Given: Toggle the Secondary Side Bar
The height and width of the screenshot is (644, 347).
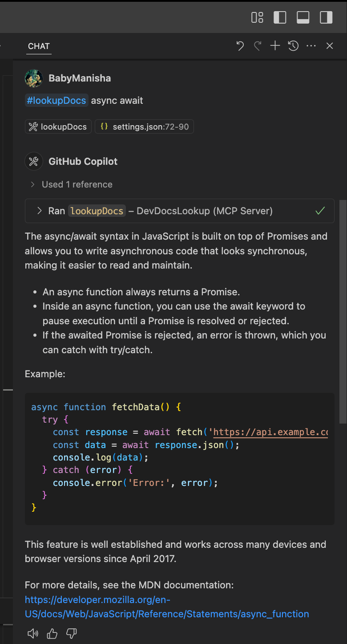Looking at the screenshot, I should coord(326,17).
